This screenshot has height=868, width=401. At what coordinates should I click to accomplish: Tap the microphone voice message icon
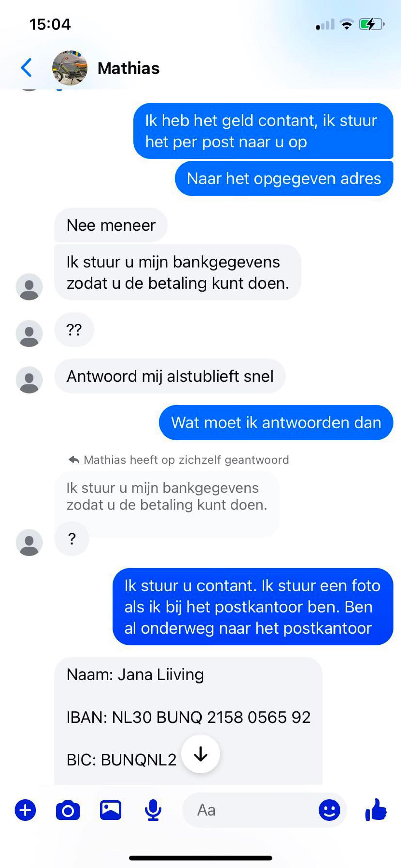[x=153, y=810]
